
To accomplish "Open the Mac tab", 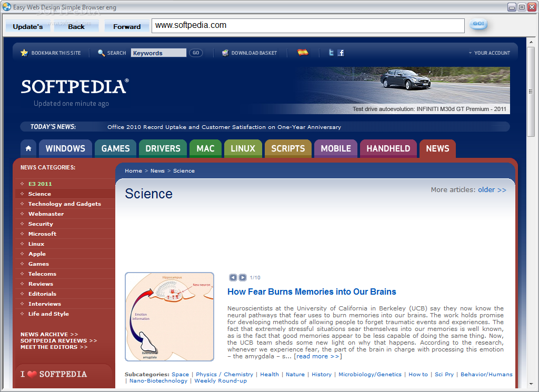I will tap(206, 148).
